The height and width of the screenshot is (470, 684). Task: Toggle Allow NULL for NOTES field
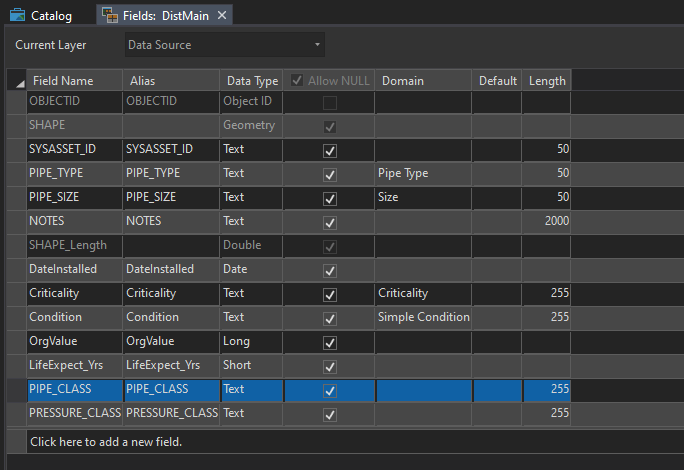[330, 222]
